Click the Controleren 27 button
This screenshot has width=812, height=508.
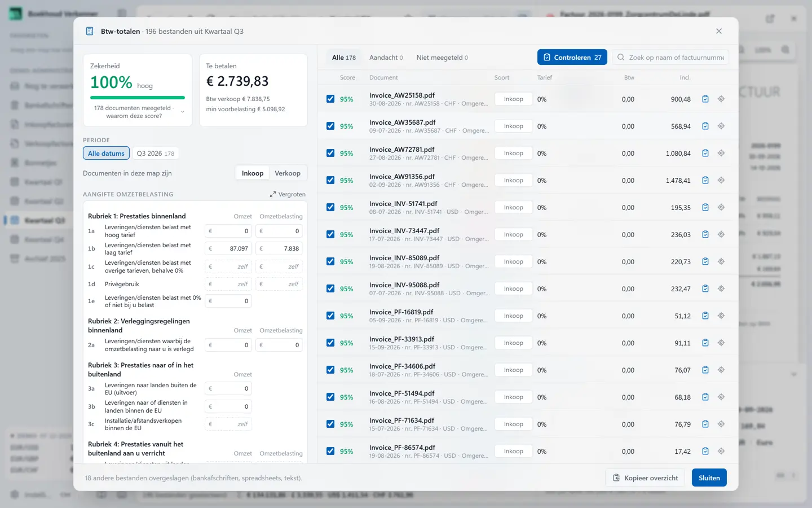[x=572, y=57]
